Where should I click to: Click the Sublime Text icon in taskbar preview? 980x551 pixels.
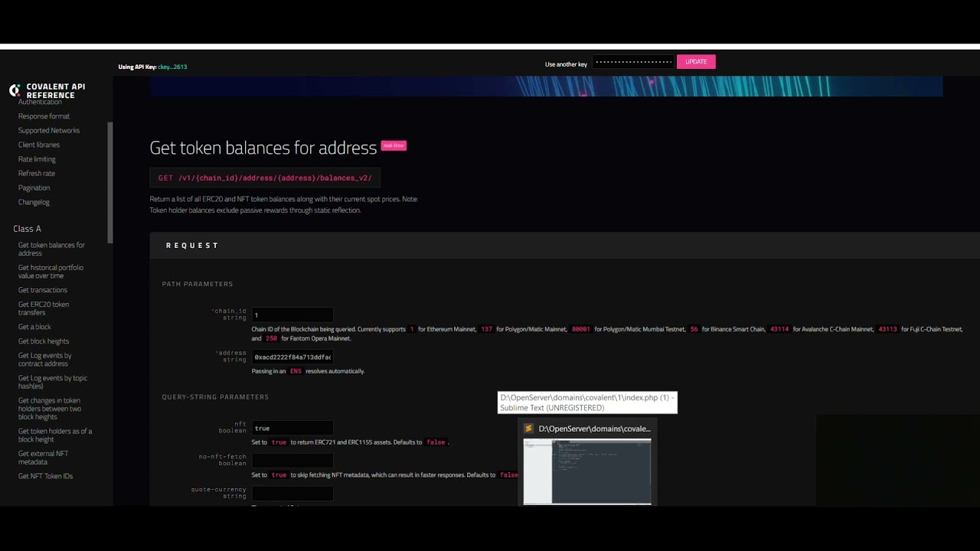528,429
